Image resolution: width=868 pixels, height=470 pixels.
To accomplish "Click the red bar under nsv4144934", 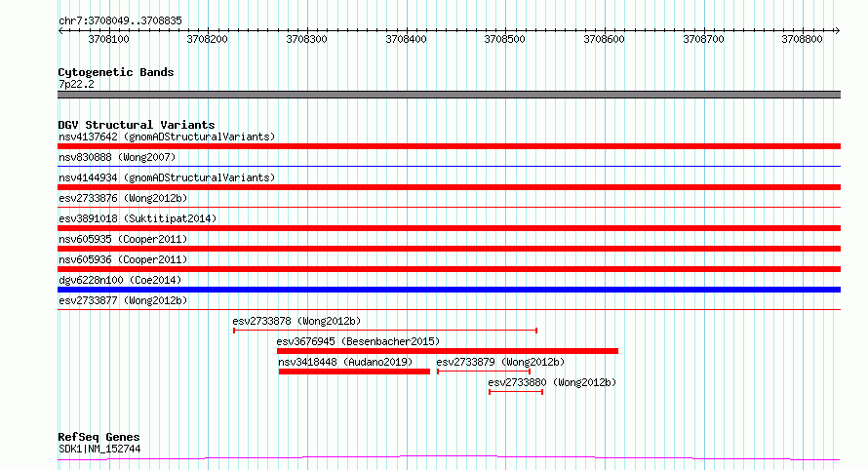I will coord(449,187).
